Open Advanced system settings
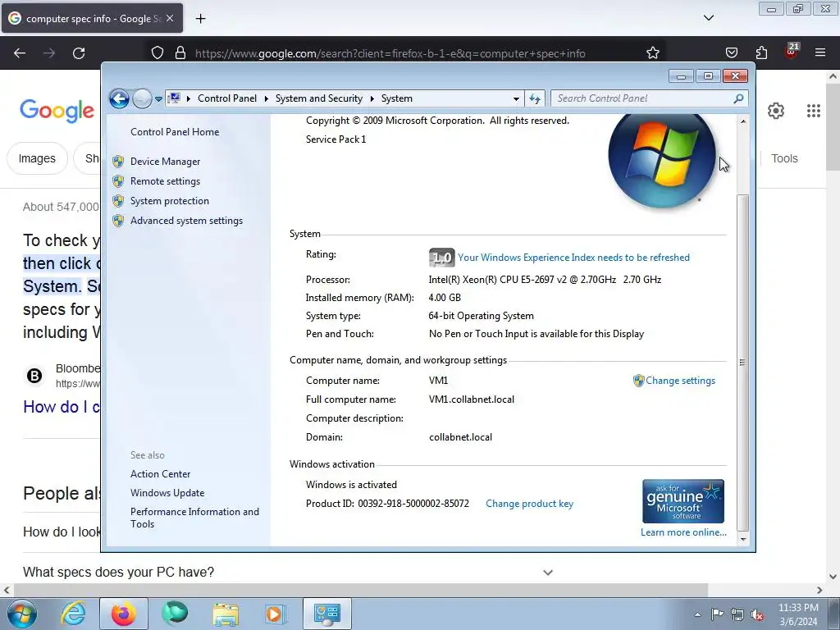The image size is (840, 630). [x=186, y=221]
